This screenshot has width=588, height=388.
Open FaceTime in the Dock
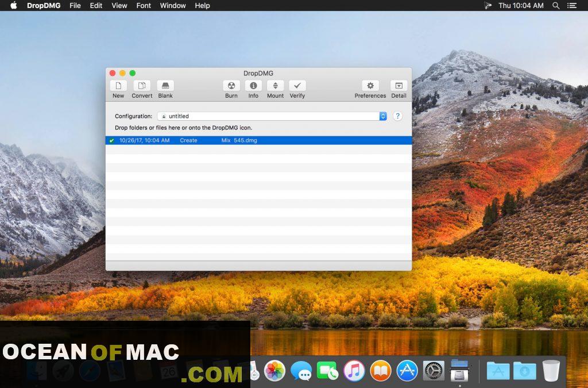coord(327,370)
